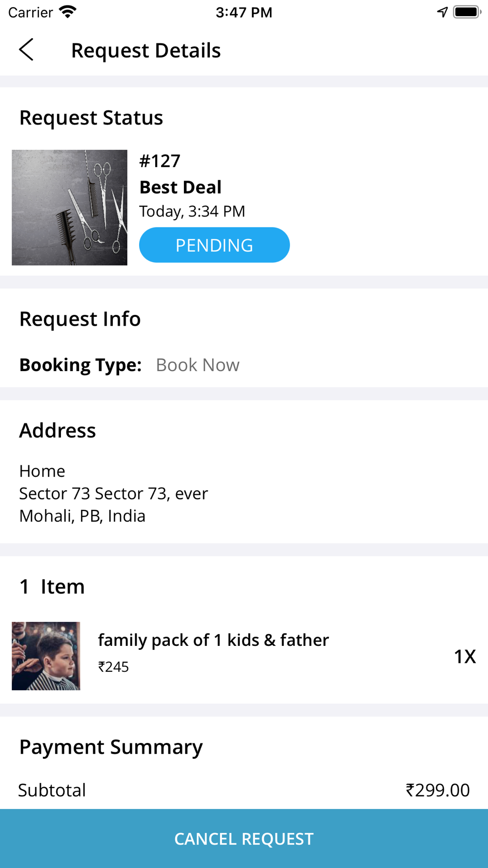The image size is (488, 868).
Task: Tap the ₹245 item price
Action: [x=113, y=667]
